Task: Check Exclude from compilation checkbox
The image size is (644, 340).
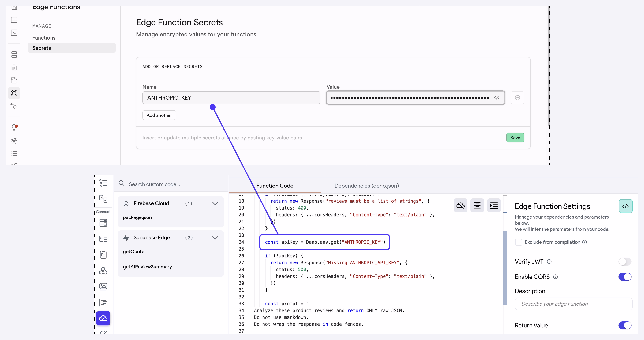Action: coord(519,242)
